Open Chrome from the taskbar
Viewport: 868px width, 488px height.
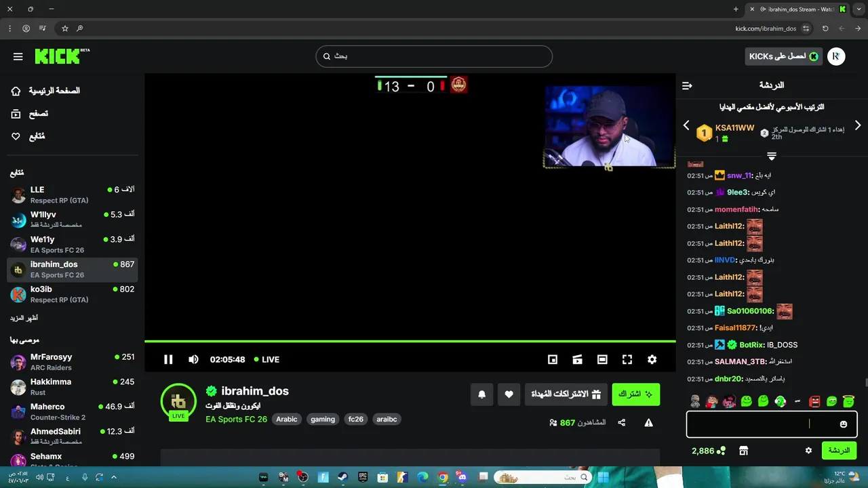tap(443, 477)
